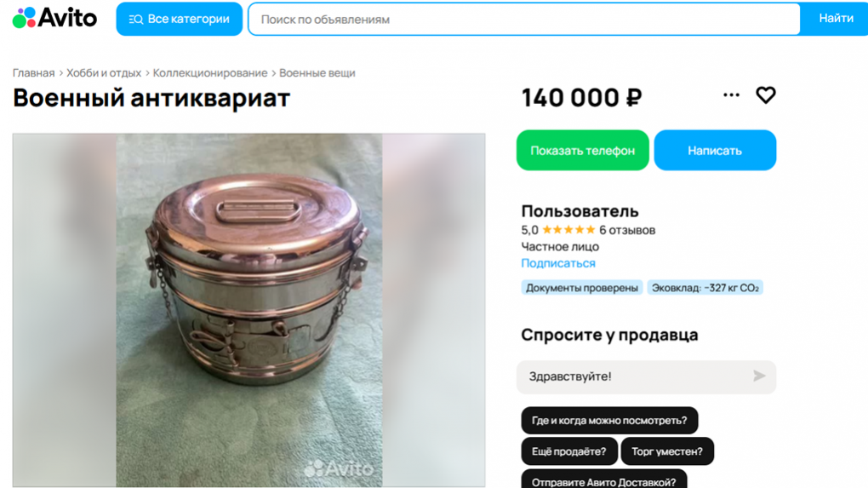
Task: Click the seller's five-star rating
Action: pos(568,230)
